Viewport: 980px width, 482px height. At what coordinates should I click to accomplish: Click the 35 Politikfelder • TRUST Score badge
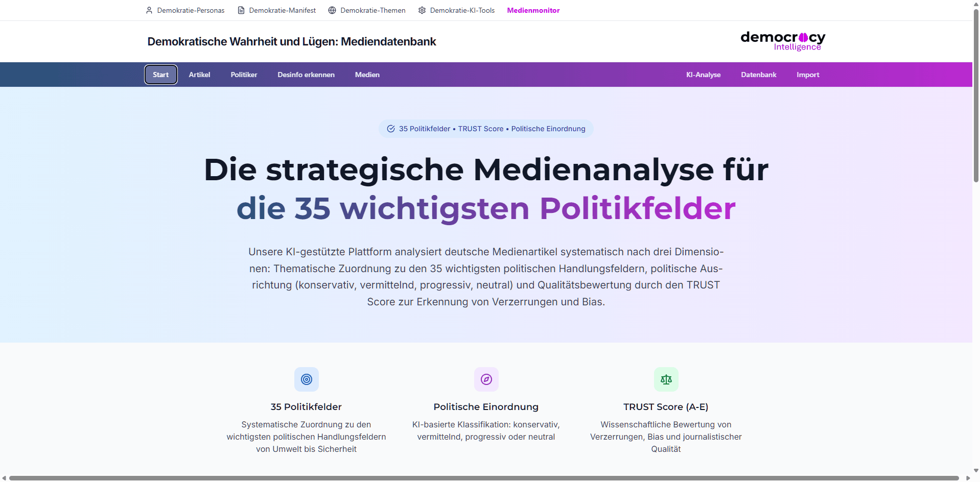point(486,129)
